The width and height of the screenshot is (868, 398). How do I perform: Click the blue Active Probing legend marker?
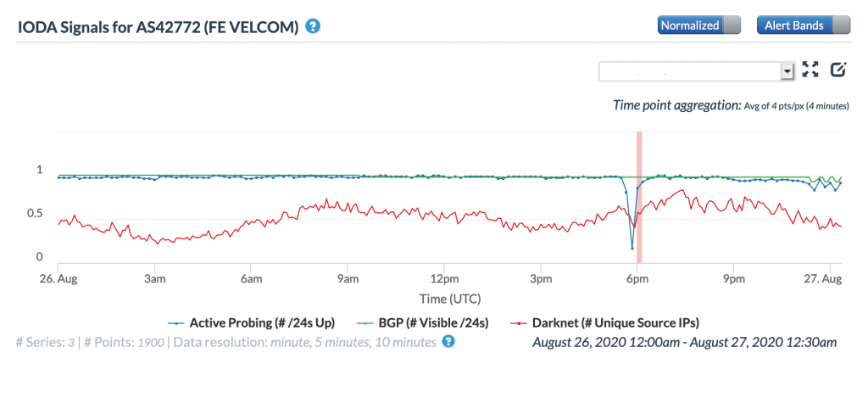pos(175,323)
